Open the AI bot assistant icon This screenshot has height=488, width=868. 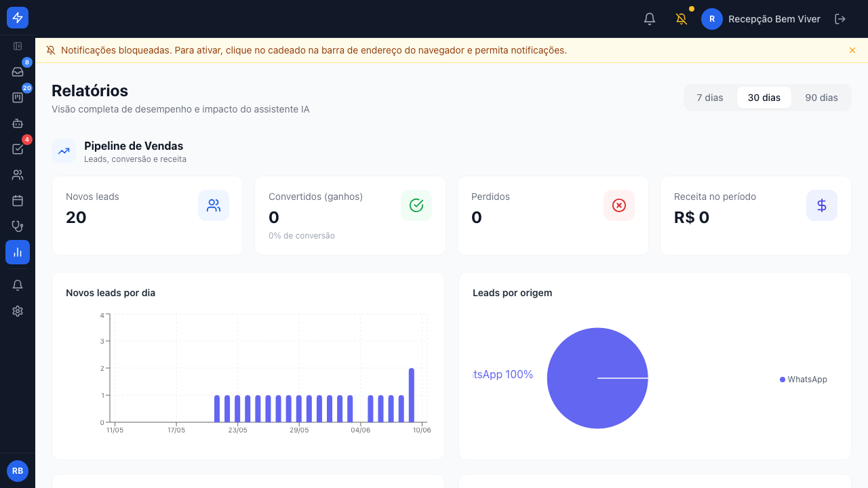tap(18, 123)
